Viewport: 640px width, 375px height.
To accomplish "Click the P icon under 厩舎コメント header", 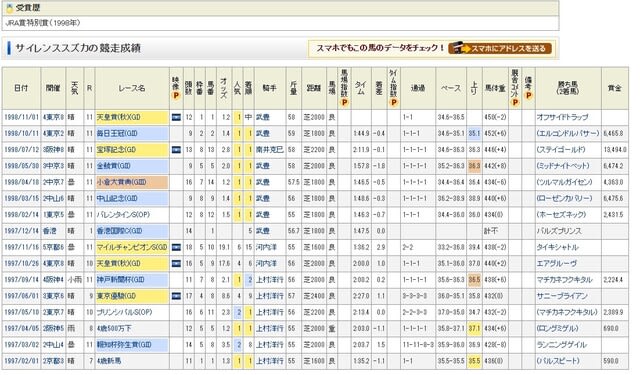I will 515,102.
